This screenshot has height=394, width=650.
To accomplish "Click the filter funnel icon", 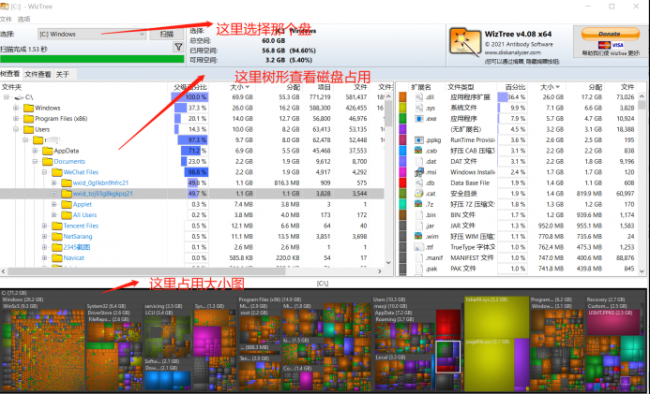I will 178,47.
